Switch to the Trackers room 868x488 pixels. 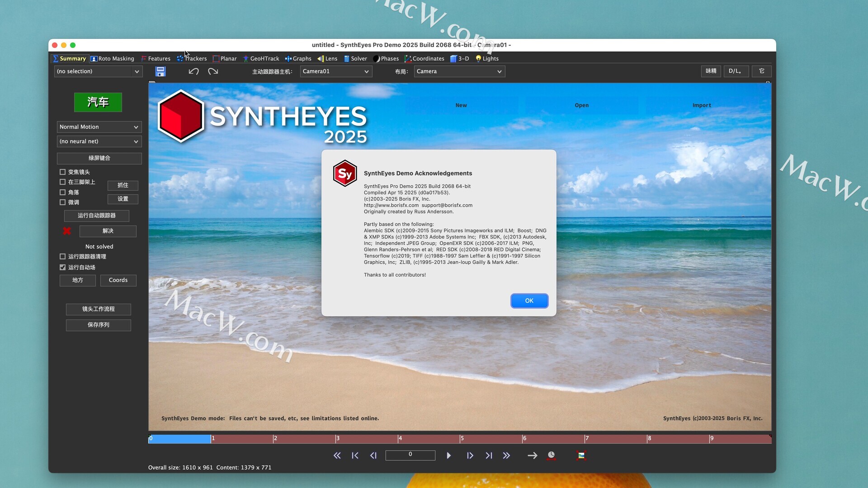point(192,59)
